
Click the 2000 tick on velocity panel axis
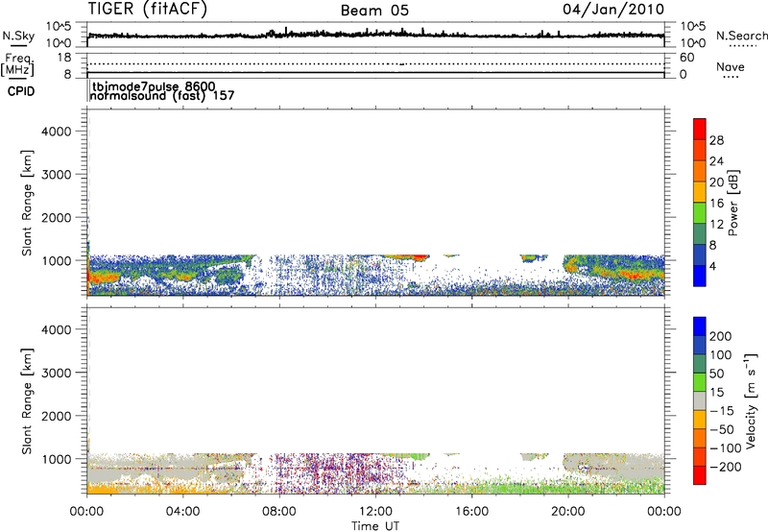pos(57,416)
